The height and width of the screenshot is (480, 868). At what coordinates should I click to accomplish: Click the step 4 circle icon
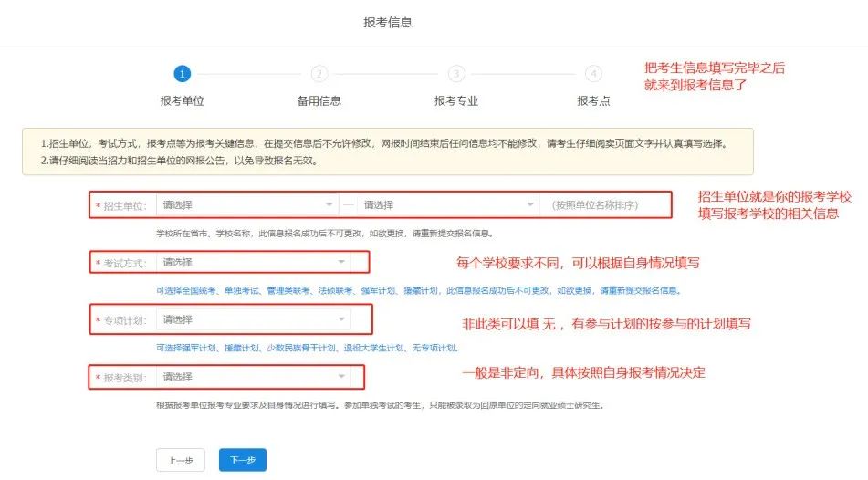593,74
